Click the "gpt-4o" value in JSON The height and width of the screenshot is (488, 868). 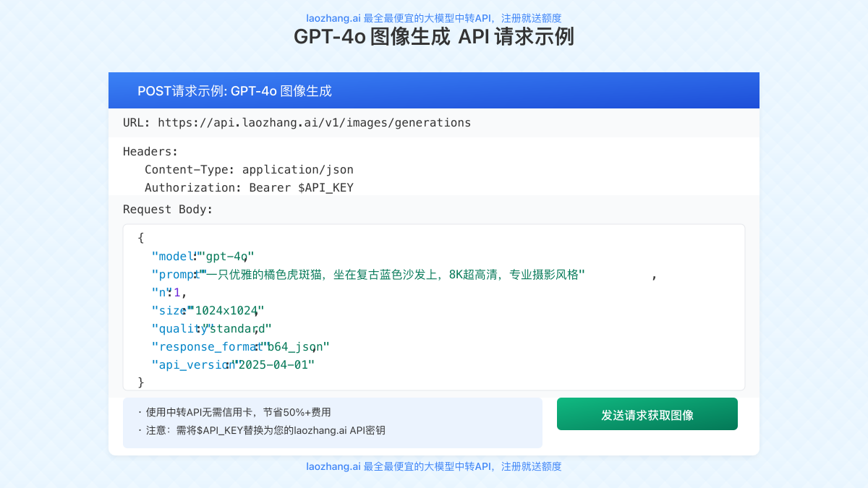click(x=226, y=257)
